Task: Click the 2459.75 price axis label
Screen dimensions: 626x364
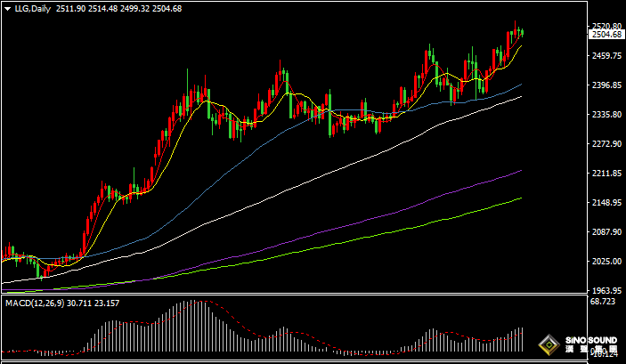Action: (605, 56)
